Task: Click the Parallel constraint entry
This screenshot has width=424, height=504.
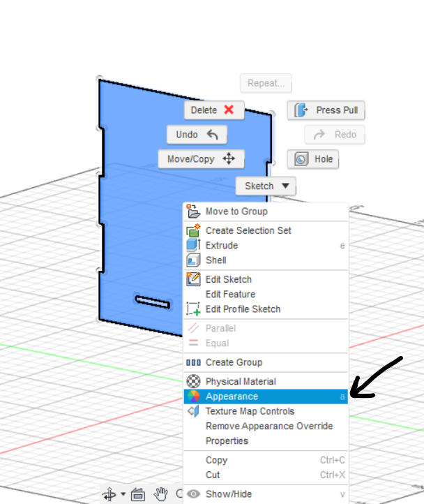Action: 266,328
